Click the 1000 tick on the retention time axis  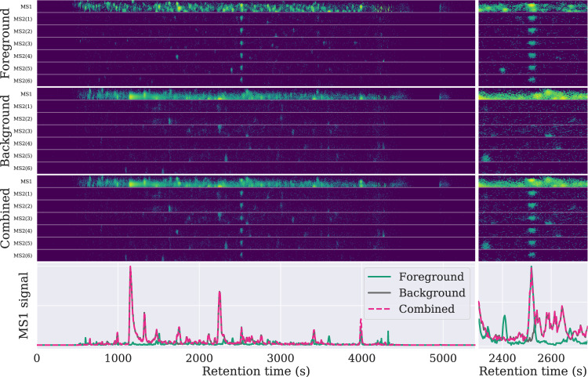tap(118, 355)
